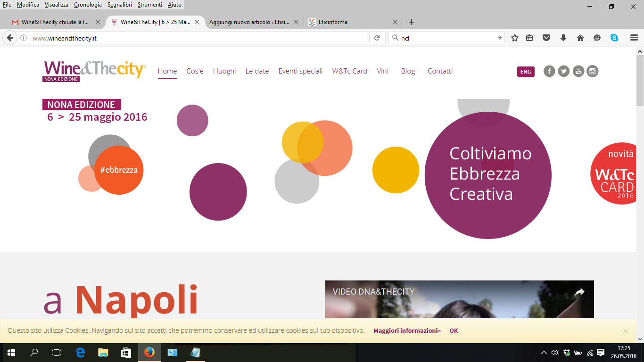The height and width of the screenshot is (362, 644).
Task: Open the Segnalibri menu
Action: pos(120,5)
